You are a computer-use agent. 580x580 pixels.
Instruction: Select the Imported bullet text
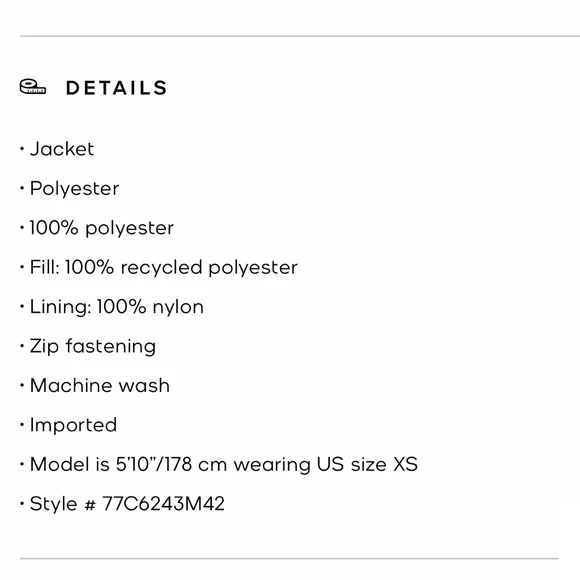point(73,425)
